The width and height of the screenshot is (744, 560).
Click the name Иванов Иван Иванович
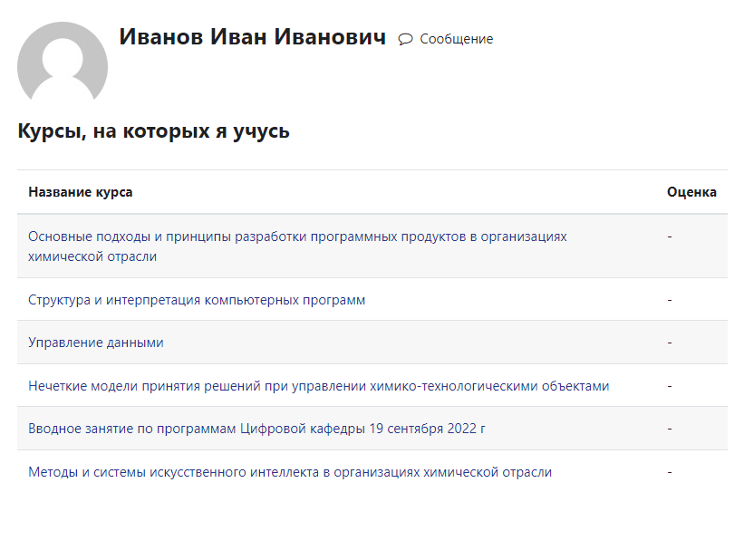(252, 37)
